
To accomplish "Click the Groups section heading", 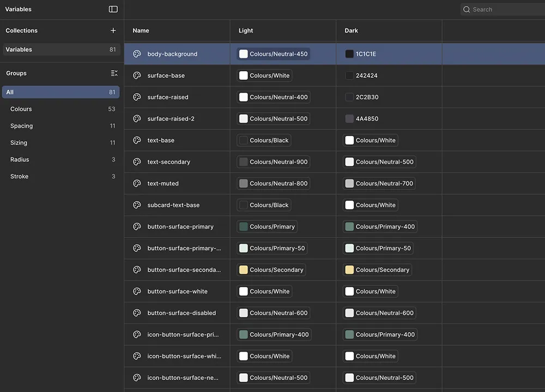I will 16,73.
